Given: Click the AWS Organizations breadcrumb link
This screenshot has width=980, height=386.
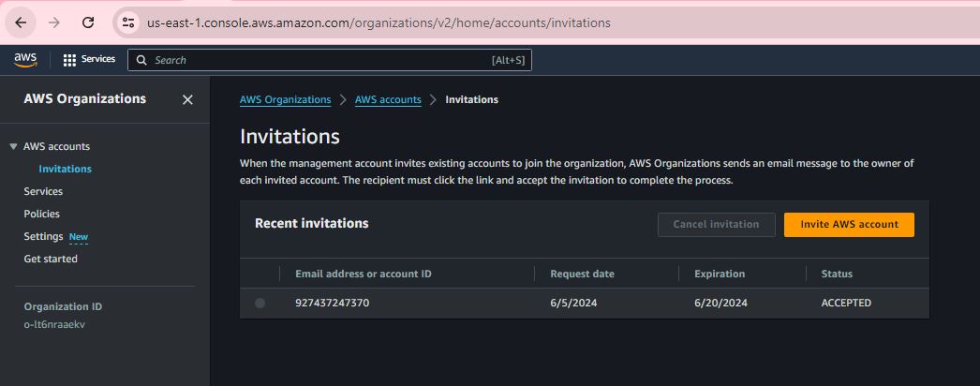Looking at the screenshot, I should [285, 99].
